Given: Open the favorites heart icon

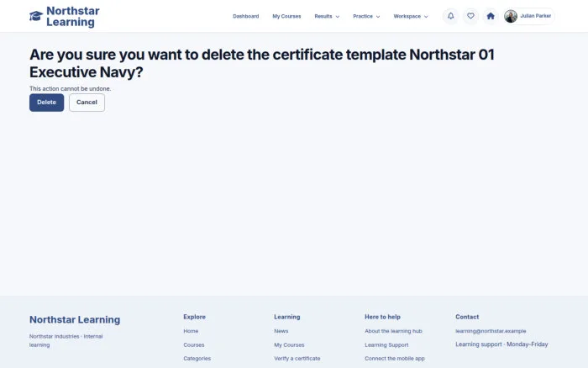Looking at the screenshot, I should pos(470,16).
